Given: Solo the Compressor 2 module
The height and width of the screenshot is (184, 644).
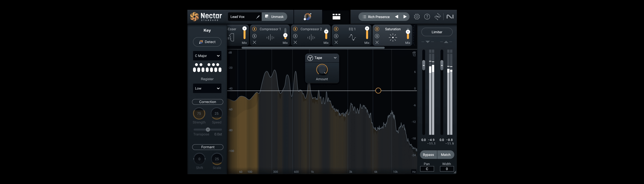Looking at the screenshot, I should click(295, 36).
